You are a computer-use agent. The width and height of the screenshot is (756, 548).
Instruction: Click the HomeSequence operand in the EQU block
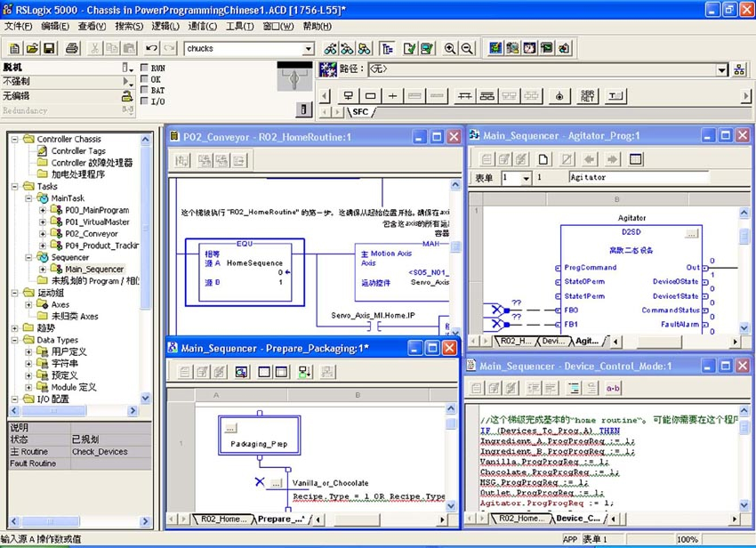[254, 263]
